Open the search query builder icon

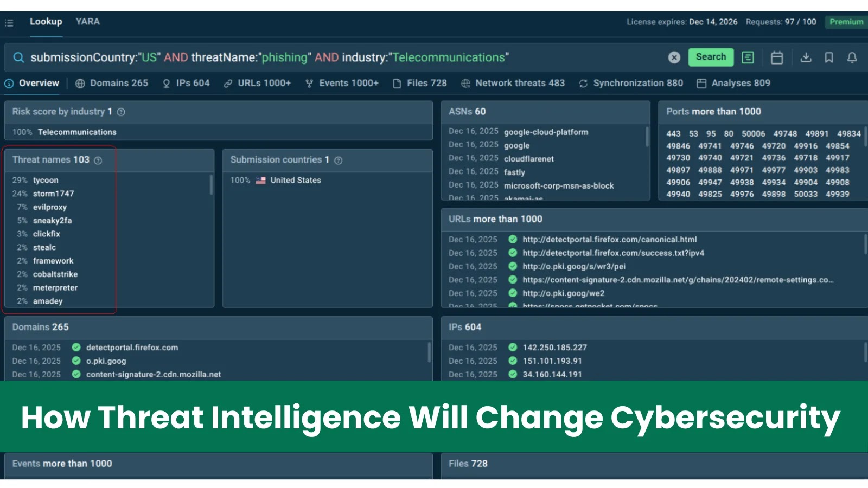coord(748,57)
